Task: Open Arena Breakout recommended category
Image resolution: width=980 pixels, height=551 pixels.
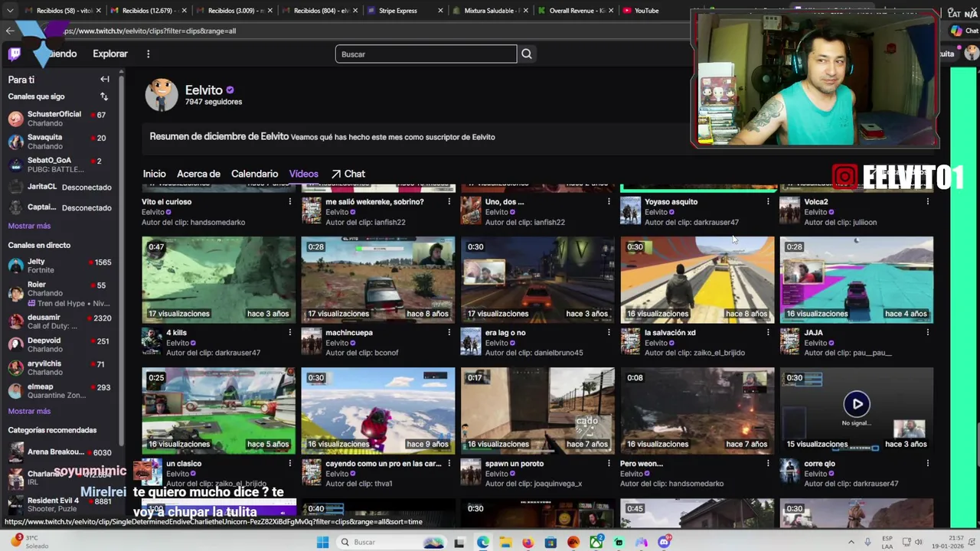Action: pyautogui.click(x=60, y=452)
